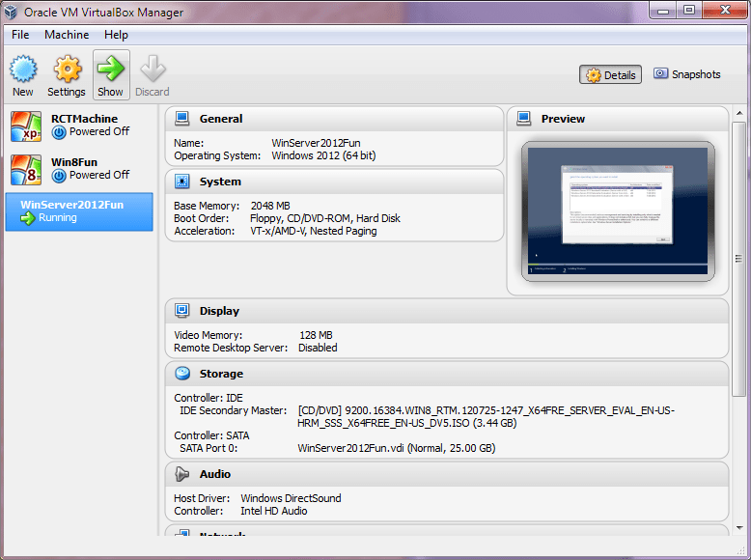The image size is (751, 560).
Task: Click the Windows DirectSound host driver value
Action: 291,498
